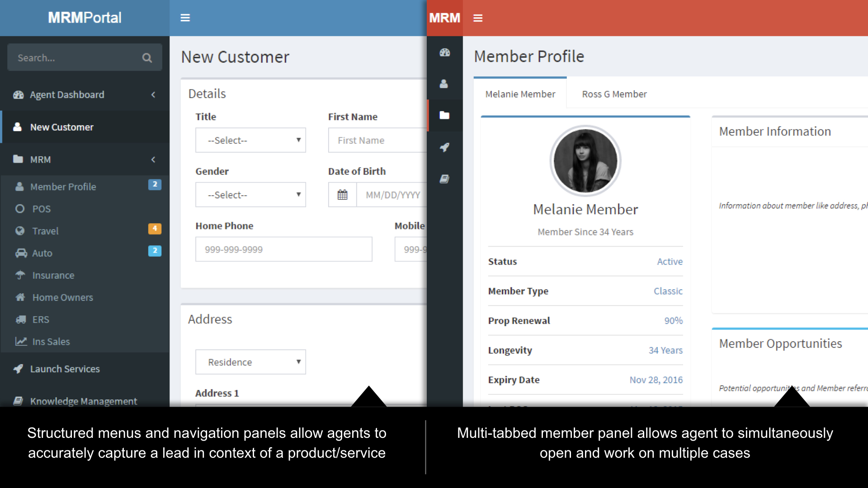The height and width of the screenshot is (488, 868).
Task: Toggle the red header hamburger menu
Action: click(x=478, y=18)
